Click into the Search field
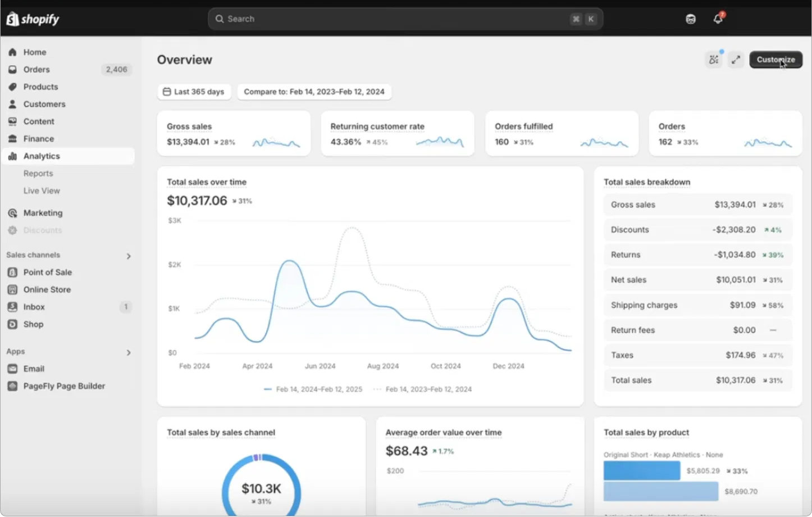Viewport: 812px width, 517px height. pos(393,19)
